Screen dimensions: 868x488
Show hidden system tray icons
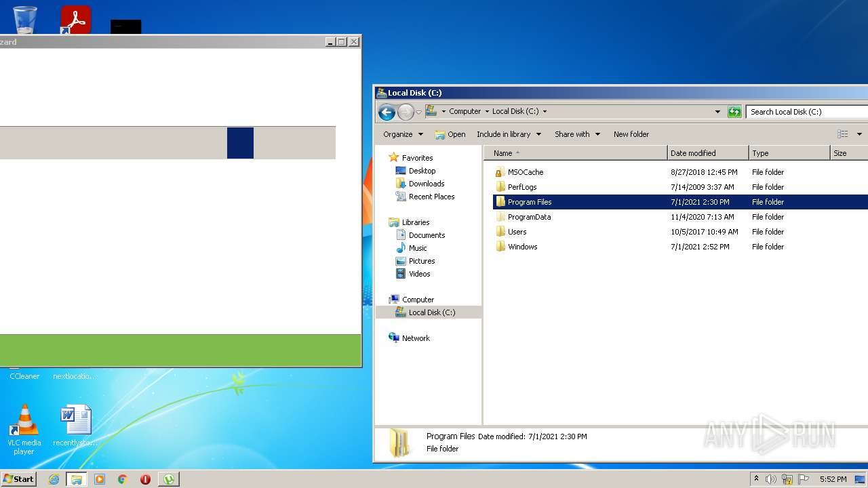tap(756, 479)
